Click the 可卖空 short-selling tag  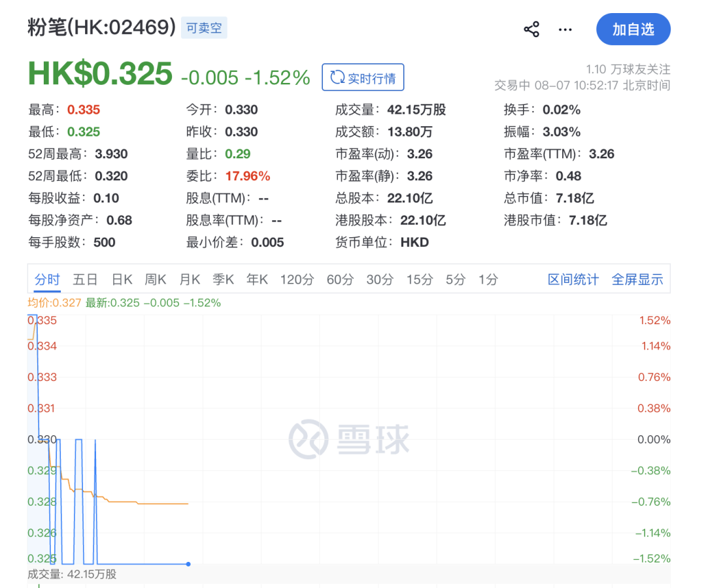[204, 28]
